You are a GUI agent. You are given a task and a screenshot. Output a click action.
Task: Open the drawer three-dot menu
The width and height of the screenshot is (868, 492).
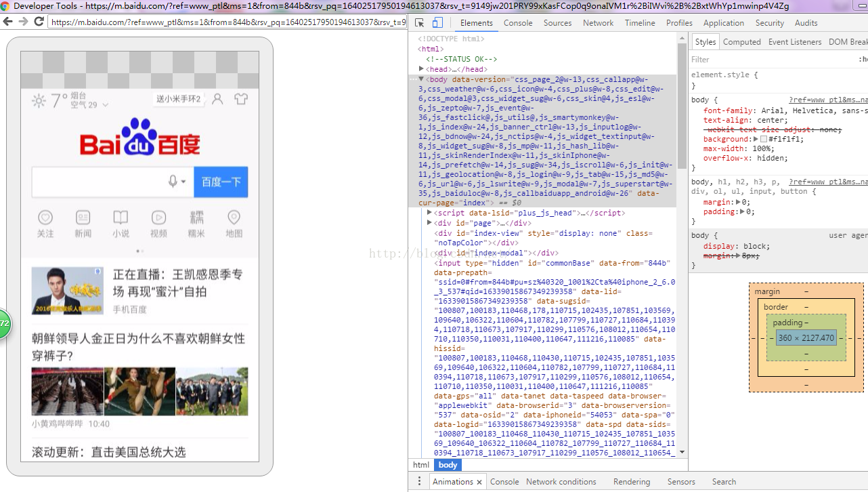(419, 481)
